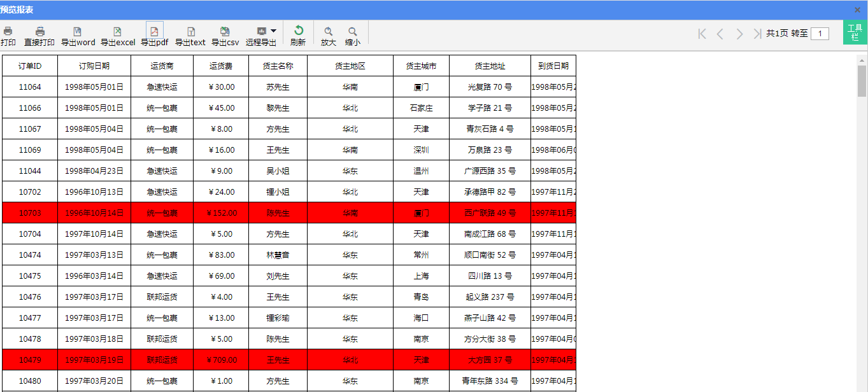
Task: Go to the previous page arrow
Action: point(720,34)
